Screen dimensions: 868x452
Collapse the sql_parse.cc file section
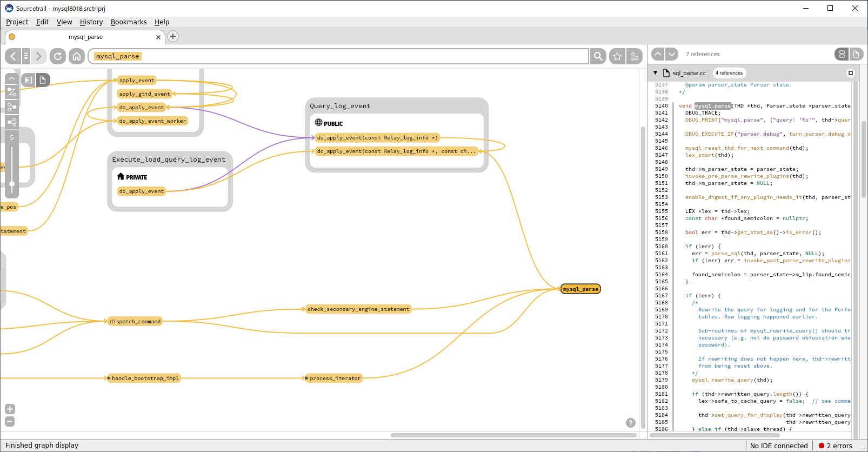click(655, 73)
